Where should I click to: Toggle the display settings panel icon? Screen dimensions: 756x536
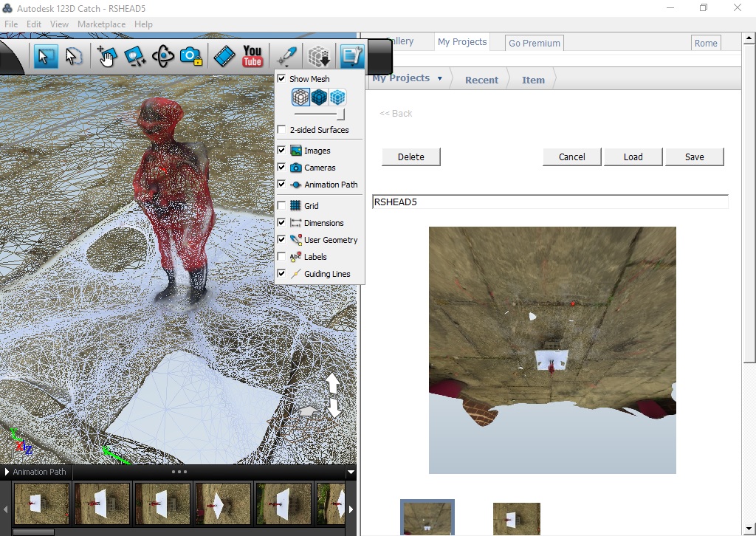point(351,56)
